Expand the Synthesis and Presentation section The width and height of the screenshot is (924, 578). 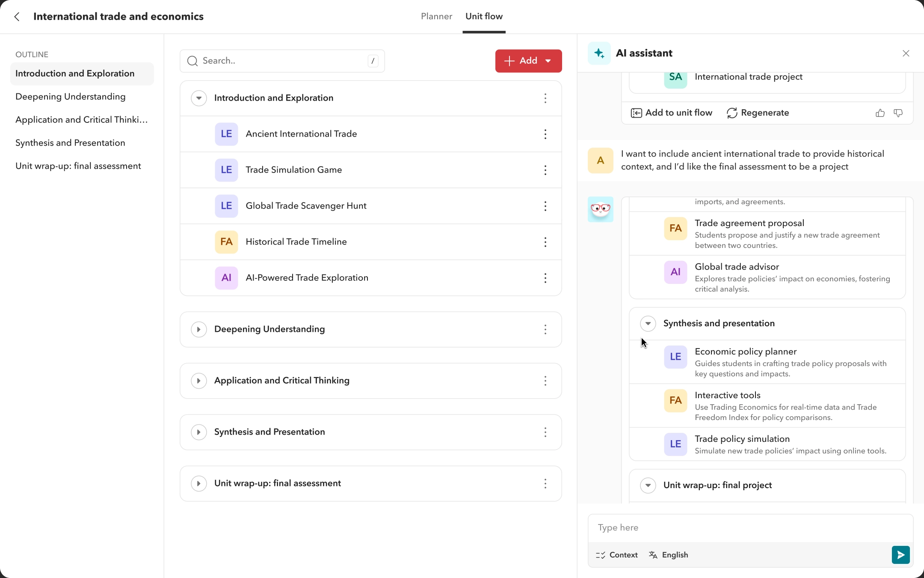198,432
